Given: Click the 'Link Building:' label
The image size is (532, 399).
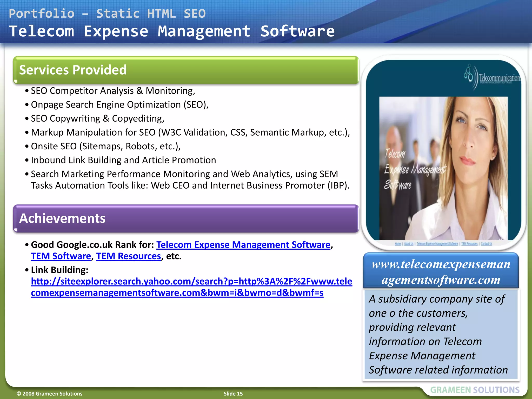Looking at the screenshot, I should coord(59,270).
